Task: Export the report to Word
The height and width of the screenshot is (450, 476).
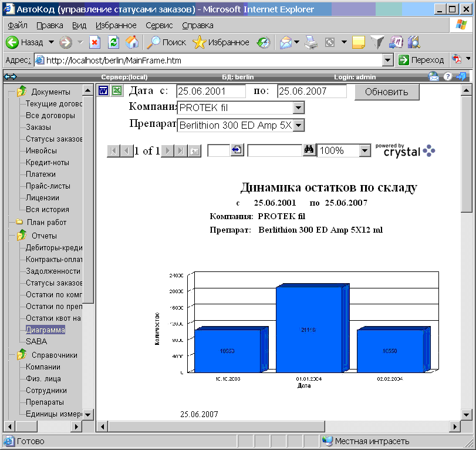Action: point(103,90)
